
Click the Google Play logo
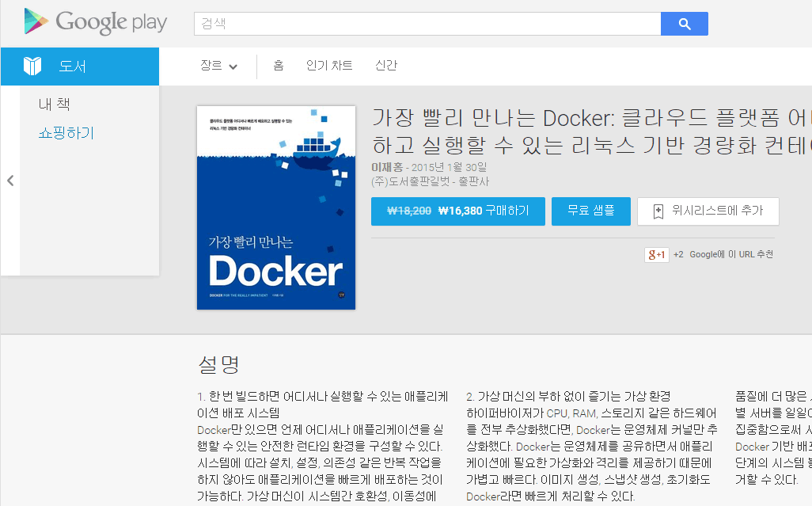[x=95, y=22]
